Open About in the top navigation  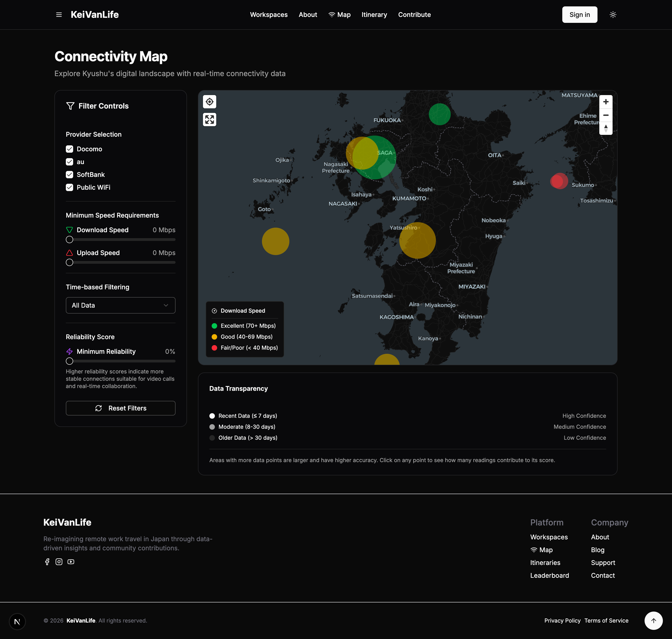pyautogui.click(x=308, y=15)
